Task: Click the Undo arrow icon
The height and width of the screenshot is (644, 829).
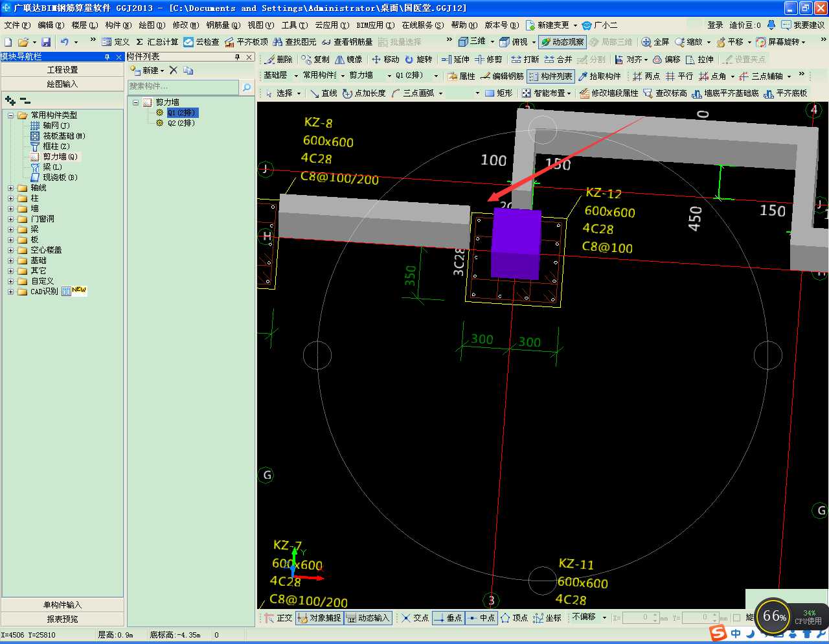Action: [64, 42]
